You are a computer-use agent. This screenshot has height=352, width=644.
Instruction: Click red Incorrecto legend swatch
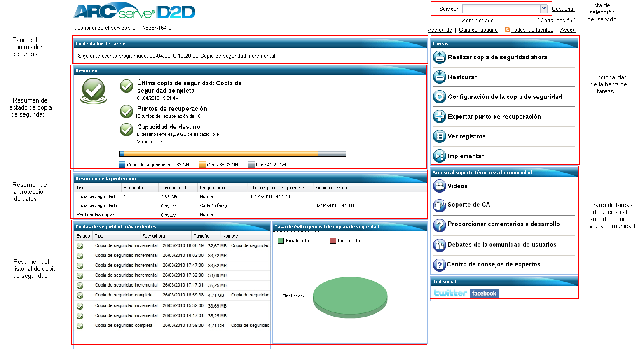tap(333, 241)
